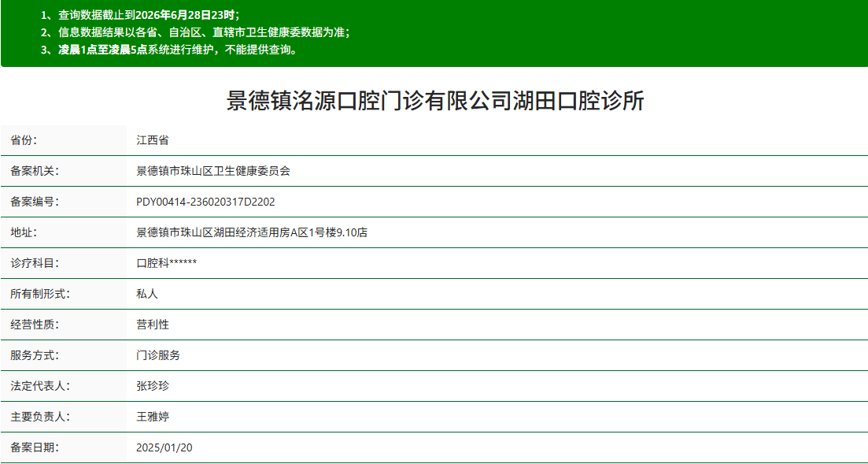Click the 省份 label
Screen dimensions: 868x464
[x=24, y=140]
